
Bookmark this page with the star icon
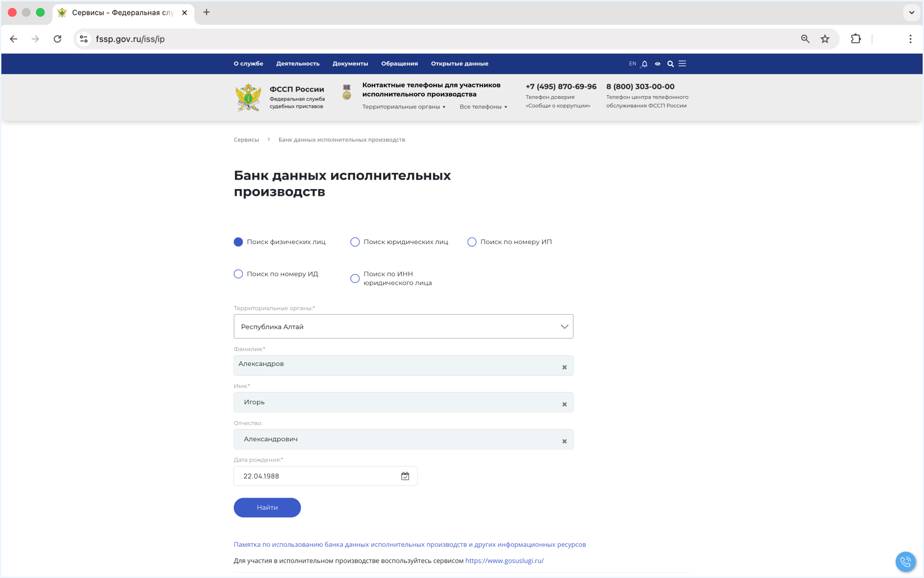[825, 39]
